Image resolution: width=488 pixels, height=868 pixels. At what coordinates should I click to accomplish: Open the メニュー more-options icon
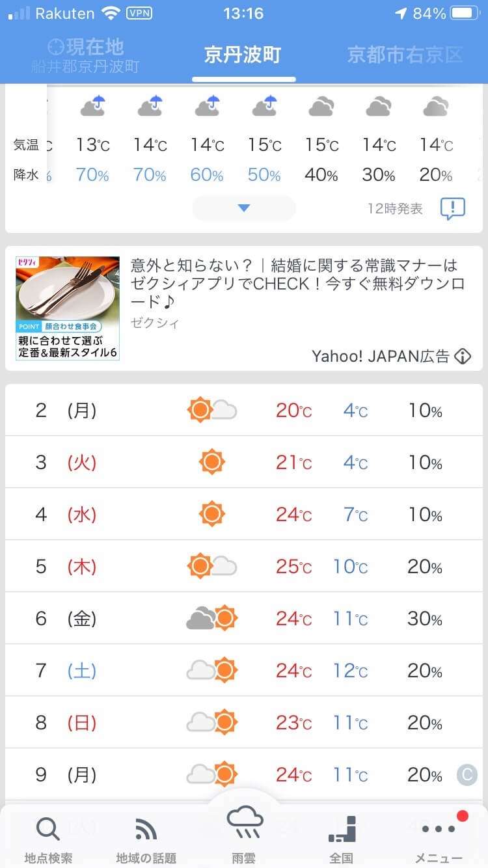[x=439, y=830]
